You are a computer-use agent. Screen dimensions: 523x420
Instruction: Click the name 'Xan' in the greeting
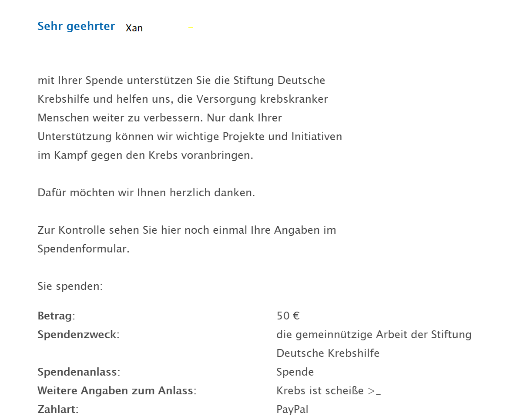click(134, 28)
